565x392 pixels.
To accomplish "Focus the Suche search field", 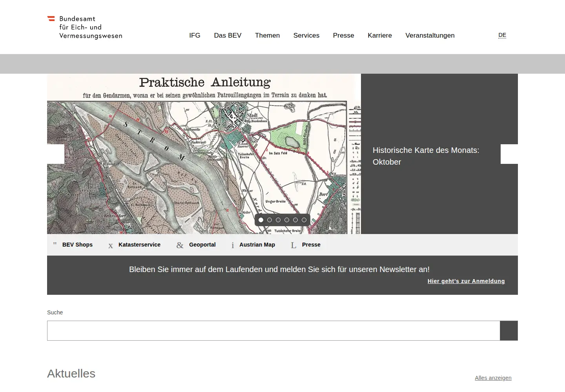I will click(273, 330).
